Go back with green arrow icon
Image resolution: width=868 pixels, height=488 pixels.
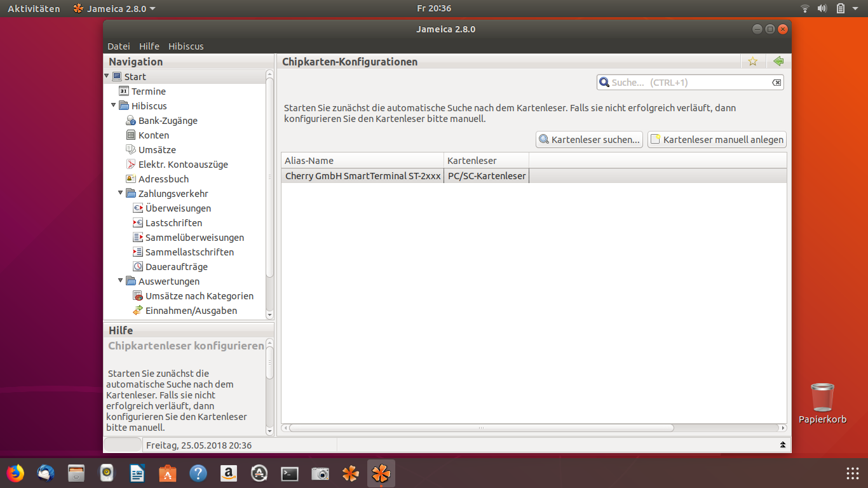pyautogui.click(x=778, y=61)
